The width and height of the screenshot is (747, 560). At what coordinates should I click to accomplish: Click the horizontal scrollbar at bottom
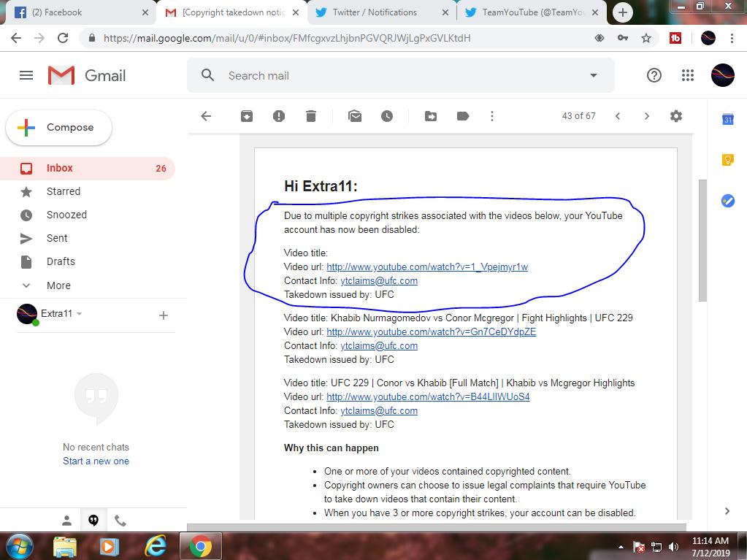[436, 528]
